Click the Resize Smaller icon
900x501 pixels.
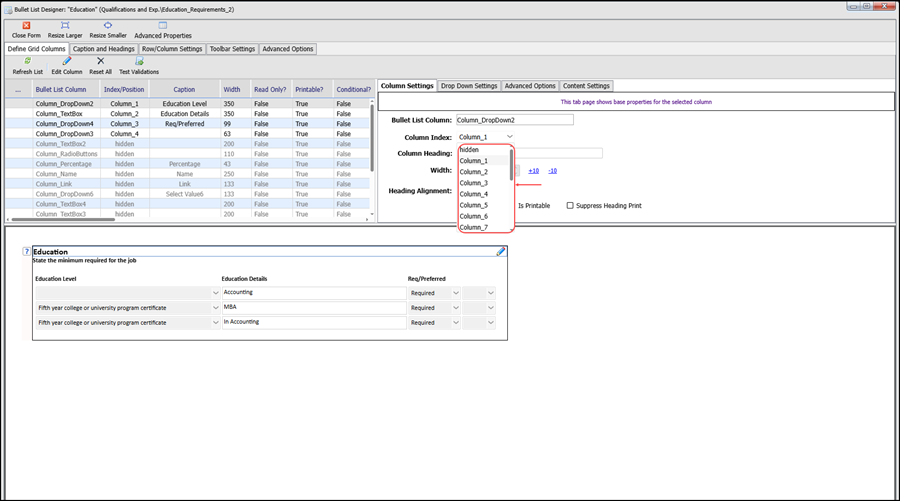108,25
